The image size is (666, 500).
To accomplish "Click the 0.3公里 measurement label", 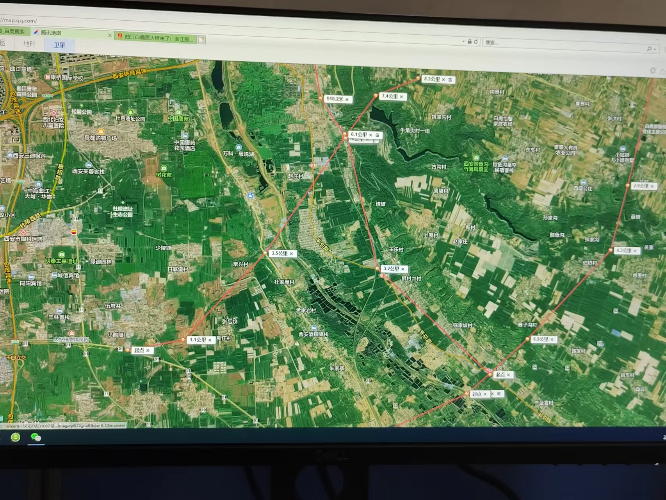I will pos(541,339).
